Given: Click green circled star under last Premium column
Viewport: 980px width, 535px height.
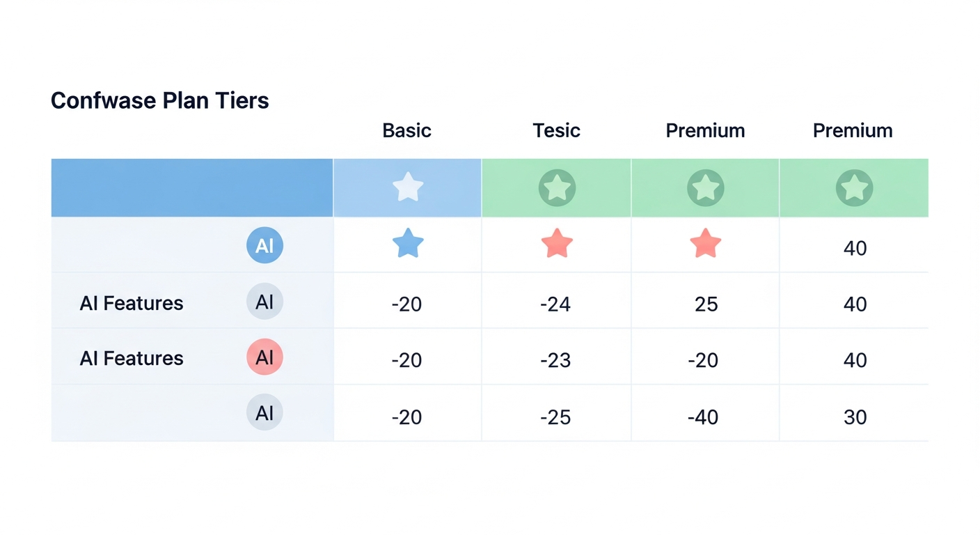Looking at the screenshot, I should click(854, 187).
